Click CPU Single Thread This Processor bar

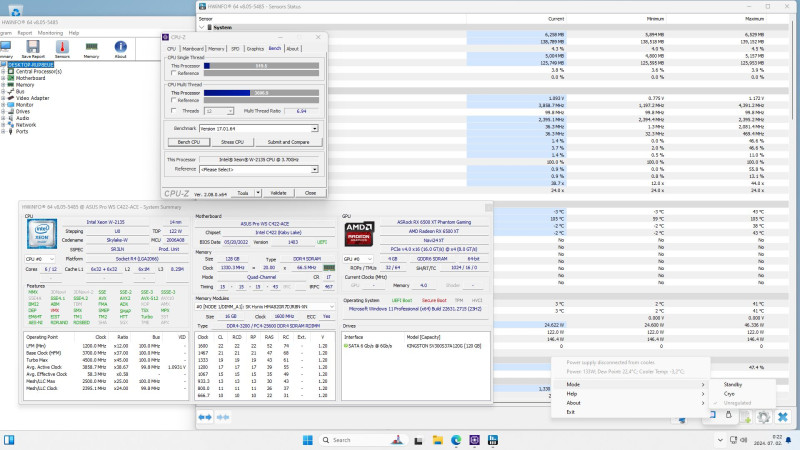point(261,66)
